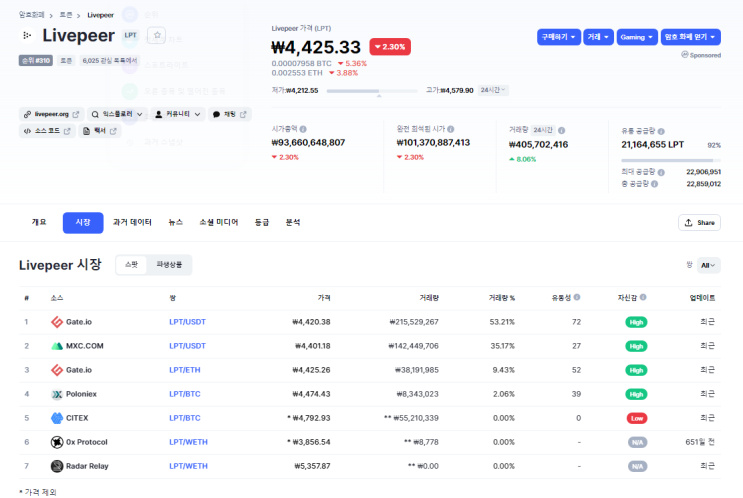Click the Gate.io logo in row 3

(x=57, y=370)
